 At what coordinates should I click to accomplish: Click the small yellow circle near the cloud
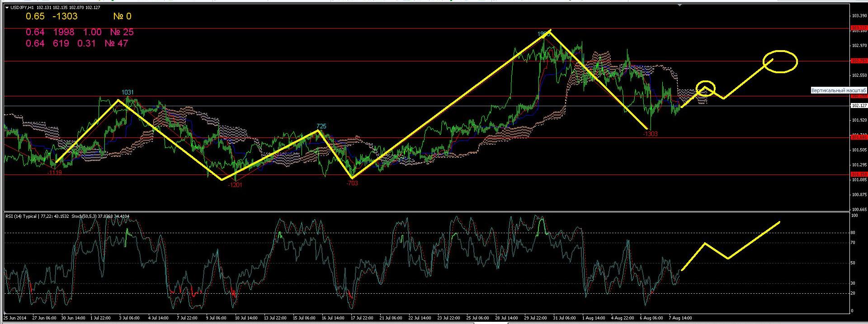click(x=705, y=88)
